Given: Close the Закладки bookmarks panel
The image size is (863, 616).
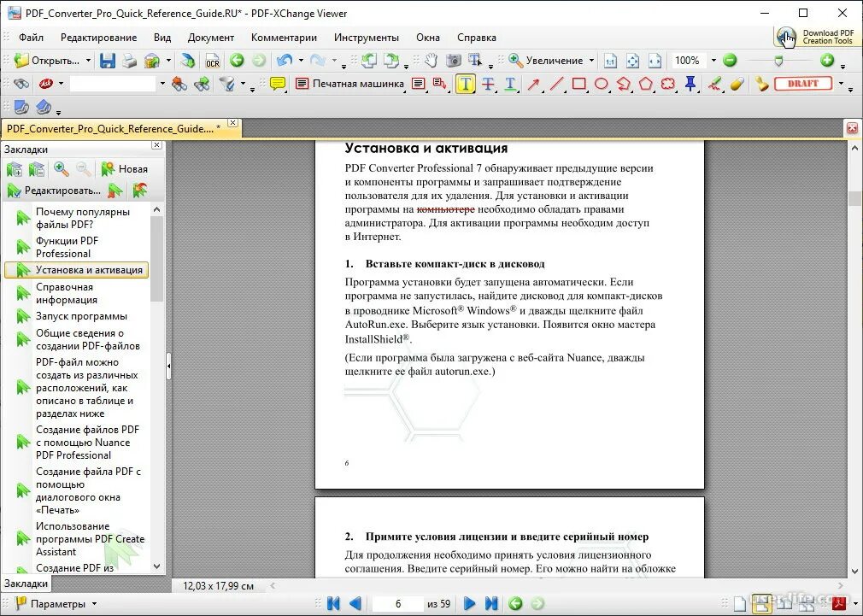Looking at the screenshot, I should click(157, 144).
